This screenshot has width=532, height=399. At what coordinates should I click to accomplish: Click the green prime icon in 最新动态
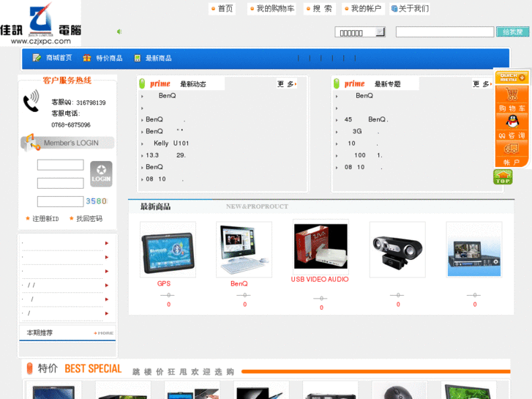tap(142, 83)
